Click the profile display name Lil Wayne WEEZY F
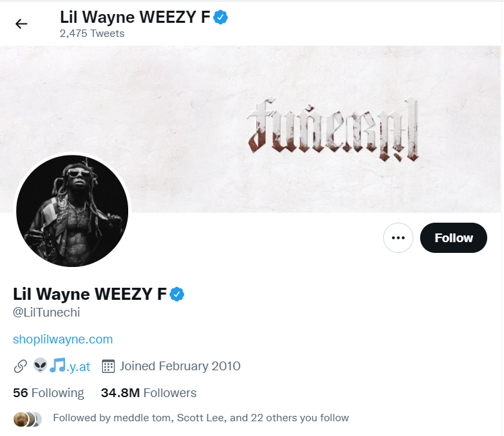 click(x=90, y=294)
